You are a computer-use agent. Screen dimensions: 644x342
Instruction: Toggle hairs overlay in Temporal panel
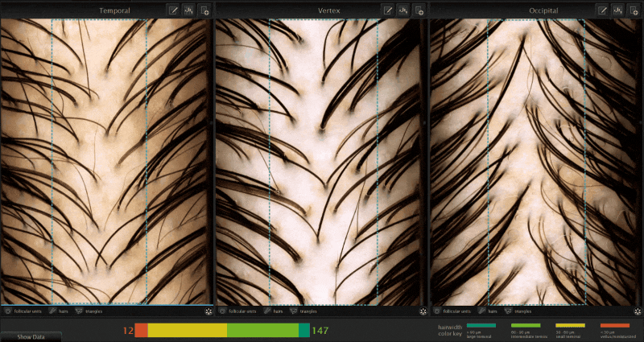[60, 311]
